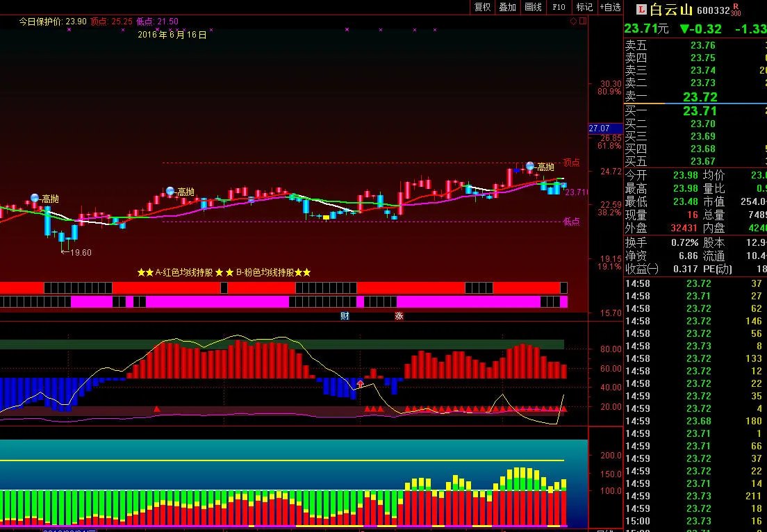767x532 pixels.
Task: Open the 叠加 overlay option
Action: pos(508,7)
